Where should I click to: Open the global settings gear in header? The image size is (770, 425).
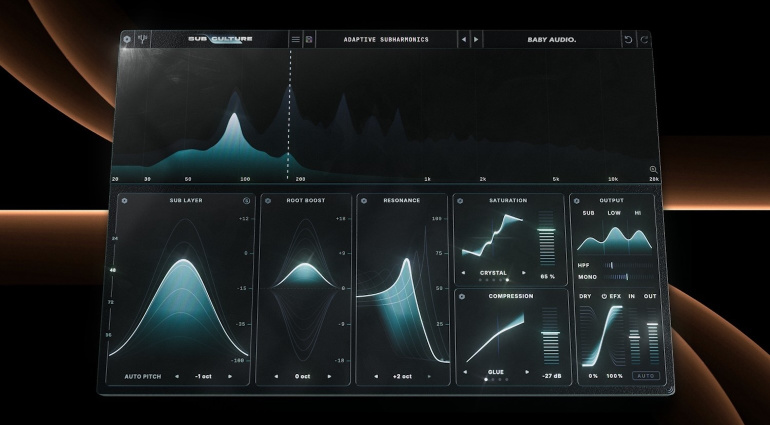[x=127, y=39]
